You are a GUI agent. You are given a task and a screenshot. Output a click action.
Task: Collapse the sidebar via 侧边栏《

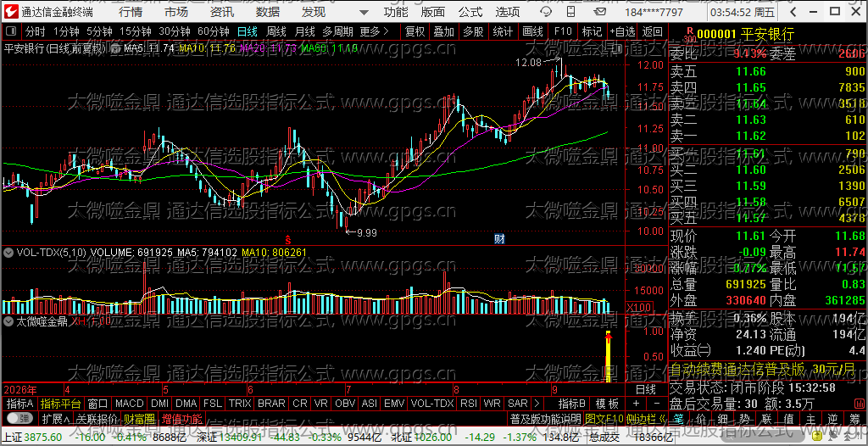tap(648, 418)
